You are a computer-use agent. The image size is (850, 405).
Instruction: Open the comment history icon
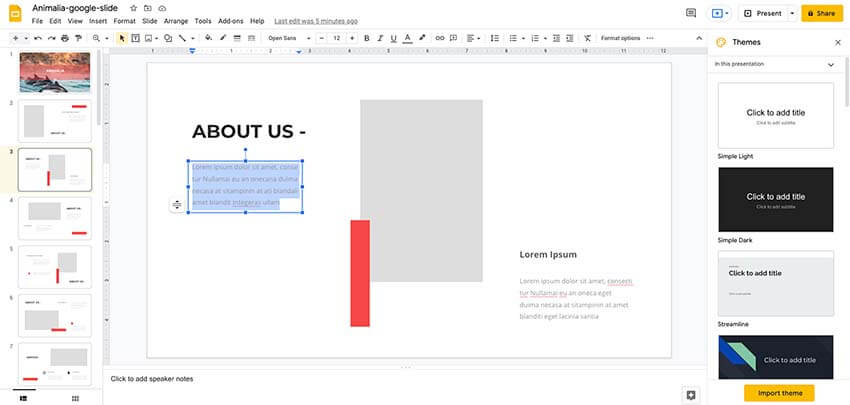[691, 13]
